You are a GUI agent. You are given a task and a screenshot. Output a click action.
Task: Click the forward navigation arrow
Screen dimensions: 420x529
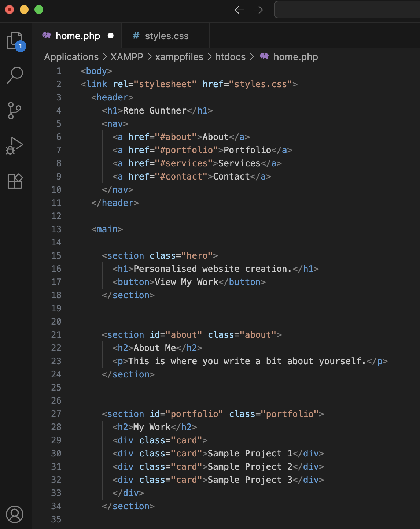coord(259,10)
